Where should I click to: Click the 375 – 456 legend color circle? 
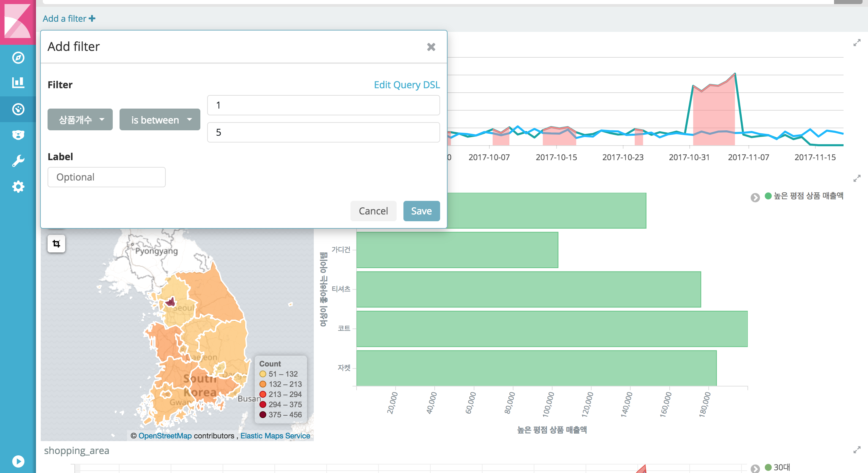(x=263, y=415)
